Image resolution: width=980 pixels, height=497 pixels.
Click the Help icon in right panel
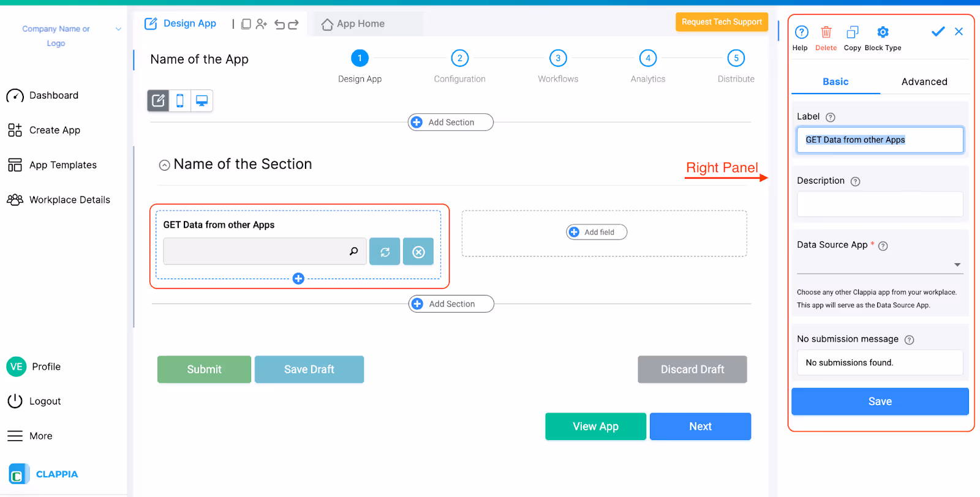801,32
